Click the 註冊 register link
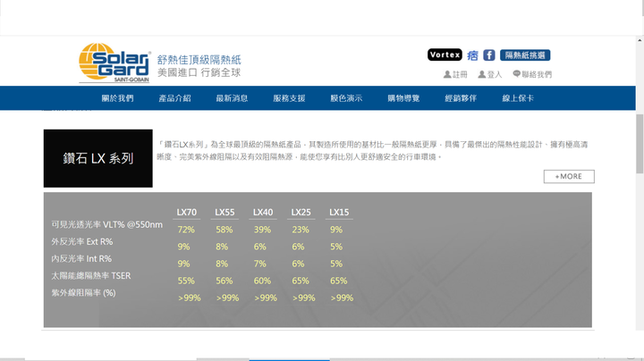The width and height of the screenshot is (644, 361). tap(455, 74)
